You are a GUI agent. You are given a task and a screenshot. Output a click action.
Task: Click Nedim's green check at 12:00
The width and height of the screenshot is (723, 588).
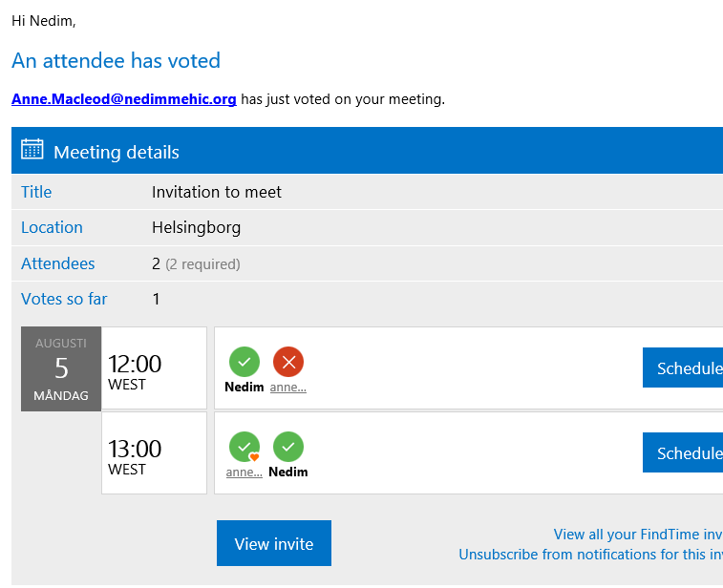(x=244, y=362)
